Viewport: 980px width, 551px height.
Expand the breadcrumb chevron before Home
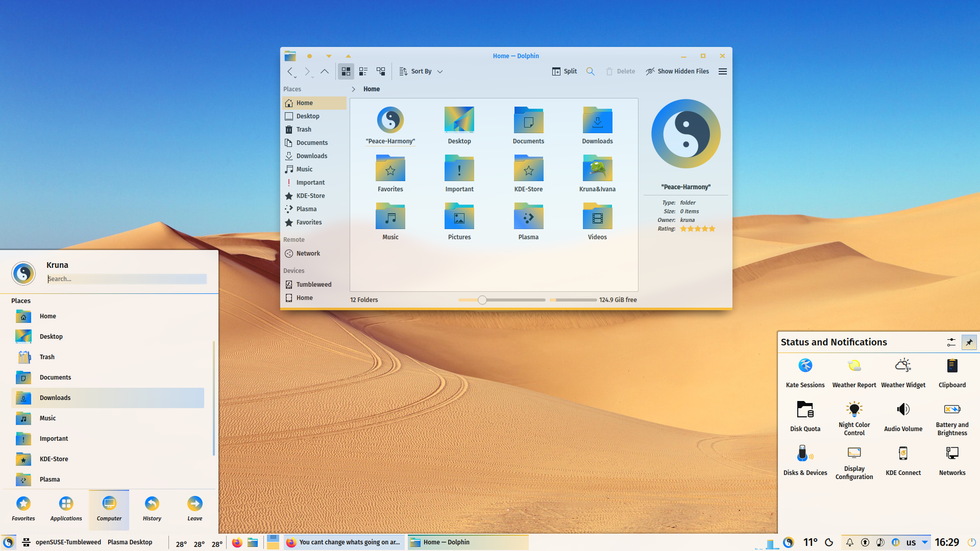pyautogui.click(x=353, y=89)
